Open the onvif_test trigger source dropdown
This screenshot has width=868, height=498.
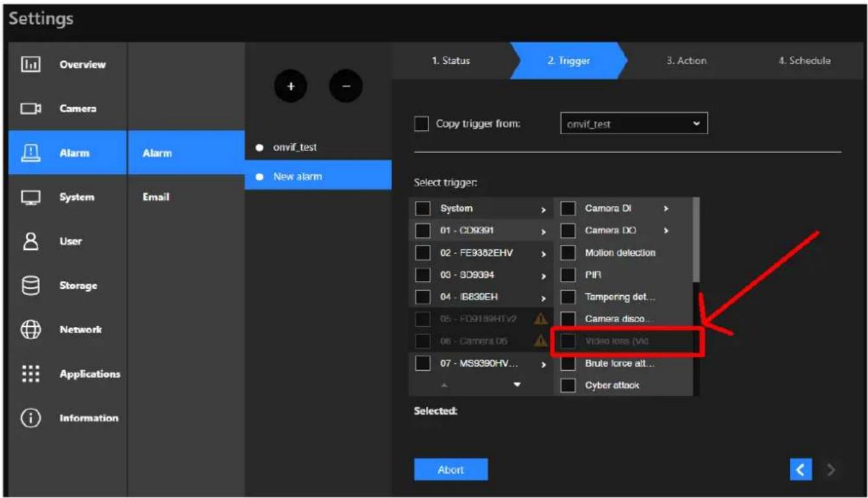tap(633, 123)
